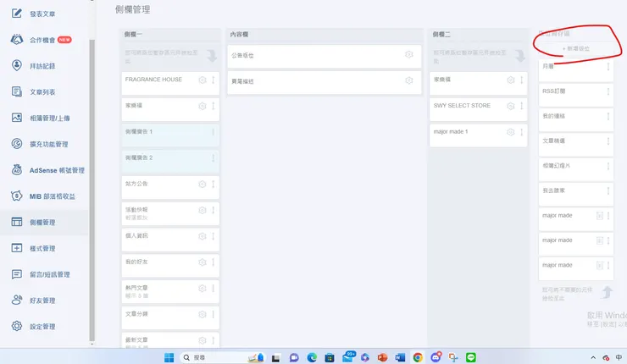The height and width of the screenshot is (364, 627).
Task: Open gear settings for 家樂福 in 側欄一
Action: [203, 106]
